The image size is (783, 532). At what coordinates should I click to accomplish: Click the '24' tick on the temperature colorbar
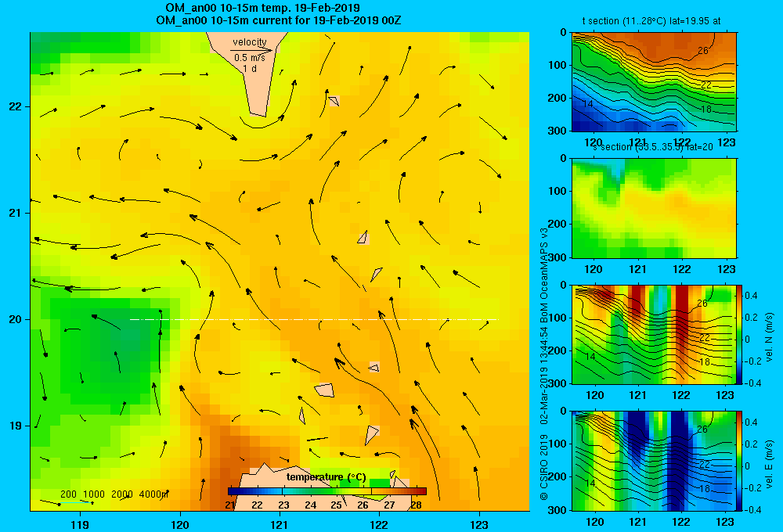310,505
